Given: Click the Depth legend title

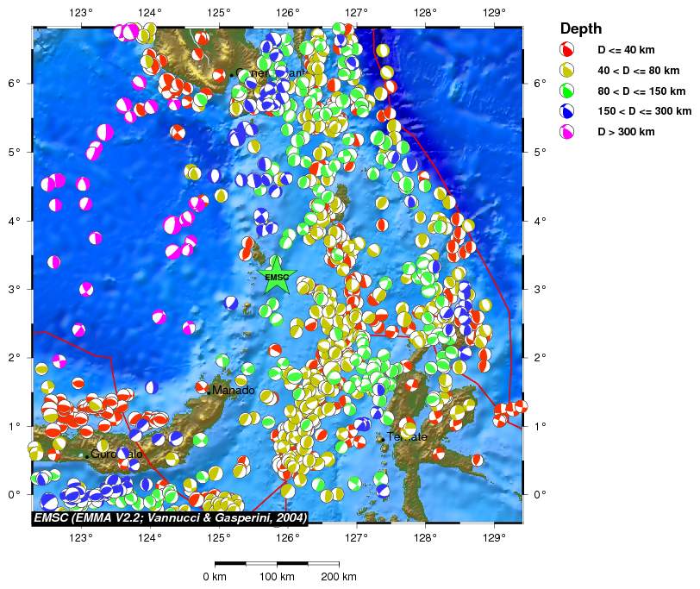Looking at the screenshot, I should pyautogui.click(x=581, y=28).
